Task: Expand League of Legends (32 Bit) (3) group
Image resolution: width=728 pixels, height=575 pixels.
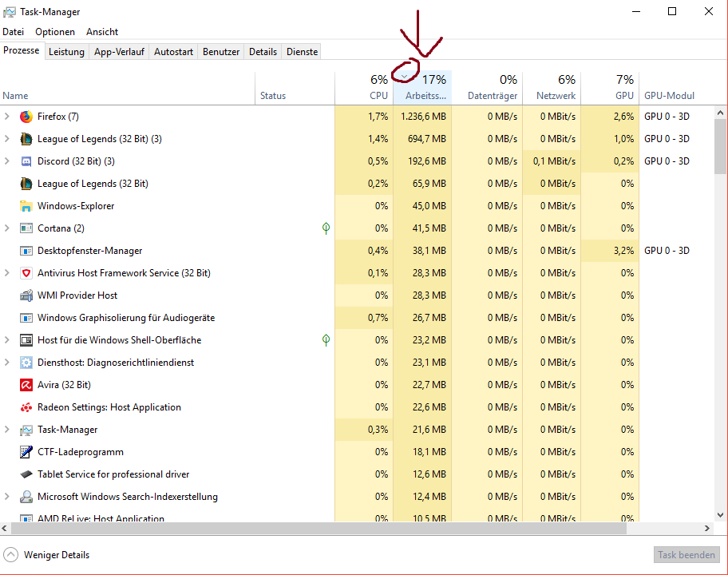Action: pos(7,138)
